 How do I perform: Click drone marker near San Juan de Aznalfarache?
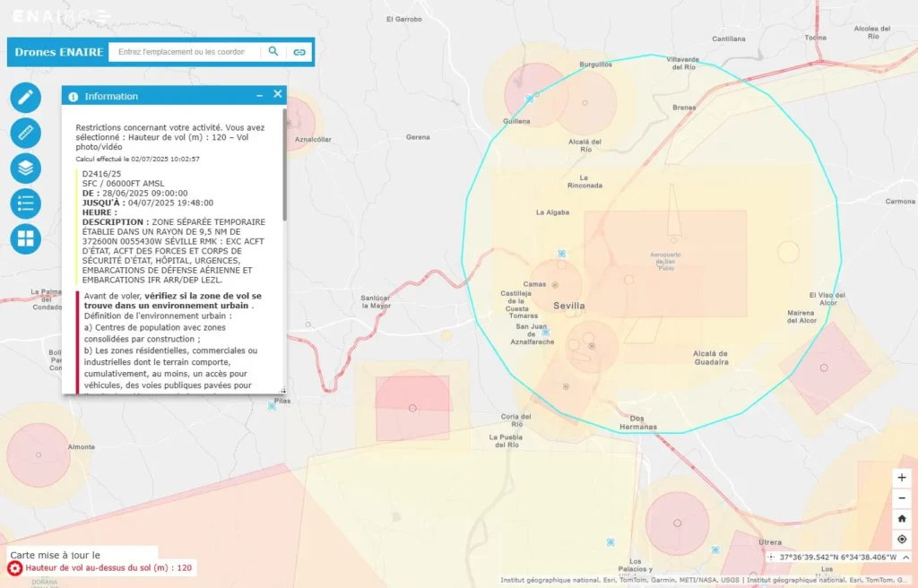click(546, 333)
